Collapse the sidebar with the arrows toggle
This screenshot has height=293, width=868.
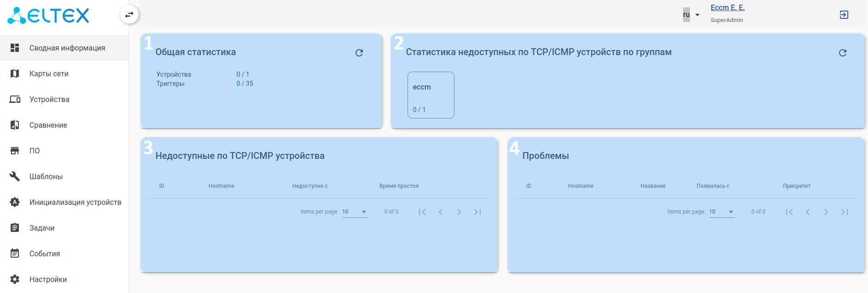(x=129, y=15)
